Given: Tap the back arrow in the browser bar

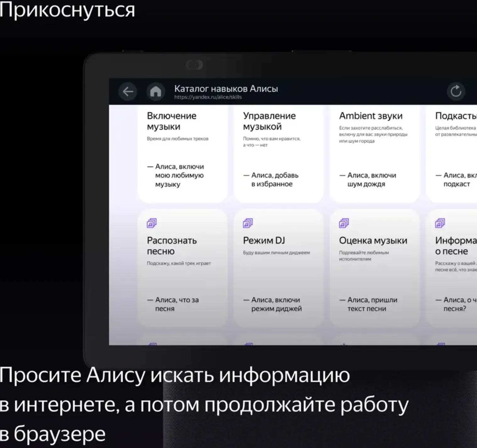Looking at the screenshot, I should [x=128, y=92].
